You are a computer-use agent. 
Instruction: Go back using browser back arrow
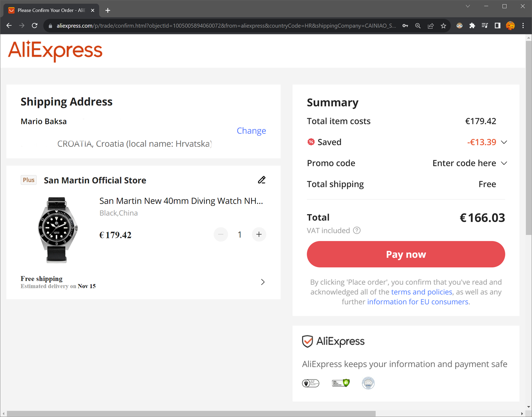(9, 26)
